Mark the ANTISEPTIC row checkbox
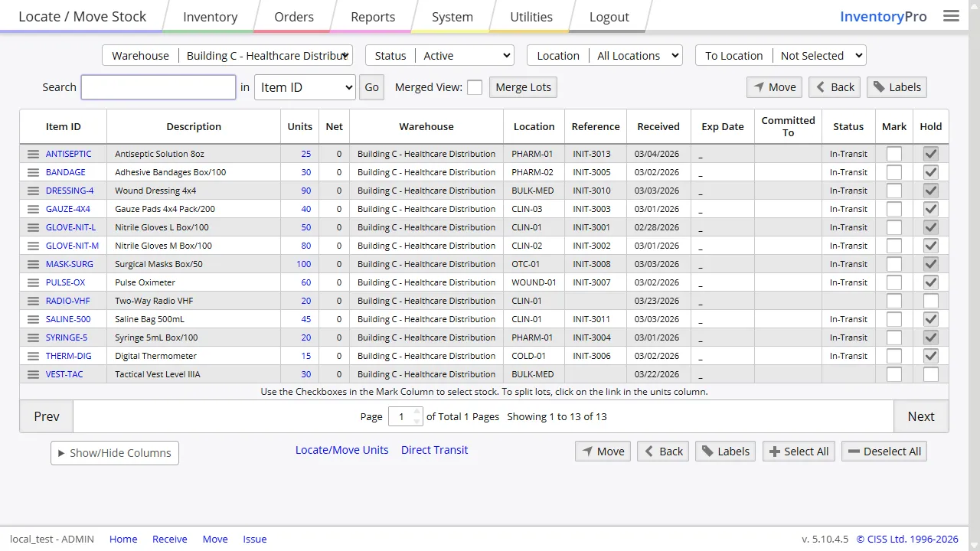The image size is (980, 551). point(894,154)
